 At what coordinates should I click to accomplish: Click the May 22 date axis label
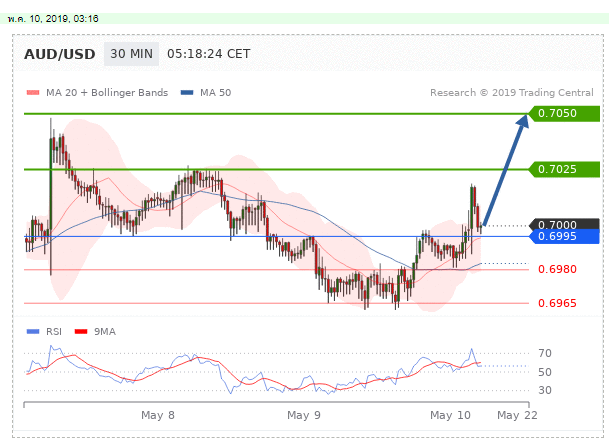[x=517, y=415]
